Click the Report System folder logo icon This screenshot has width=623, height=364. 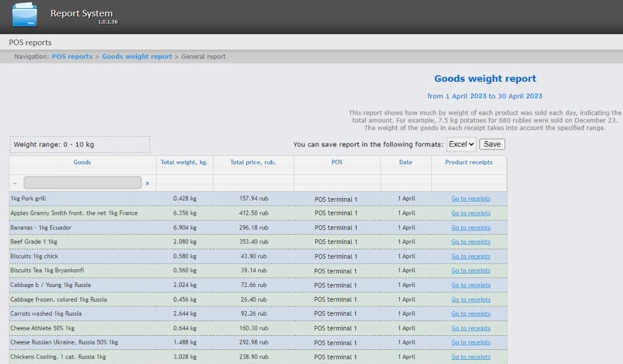point(25,15)
